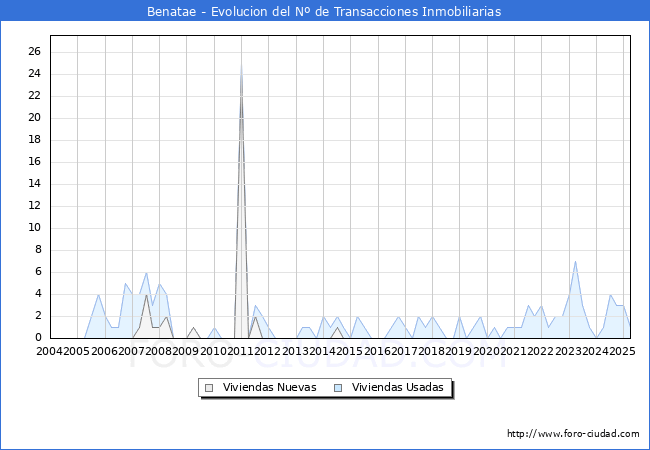Click the x-axis year 2022

(541, 351)
